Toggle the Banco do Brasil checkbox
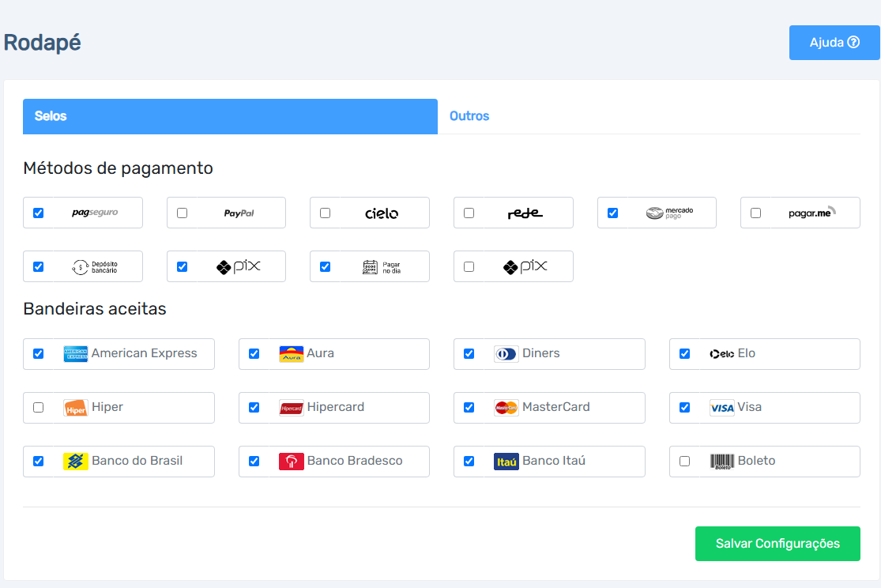Image resolution: width=881 pixels, height=588 pixels. (38, 461)
